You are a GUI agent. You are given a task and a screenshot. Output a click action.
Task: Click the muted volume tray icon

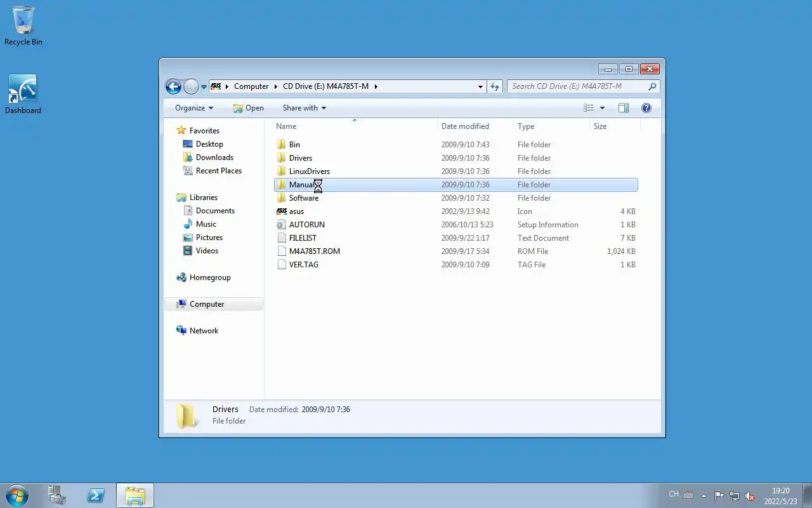(750, 496)
